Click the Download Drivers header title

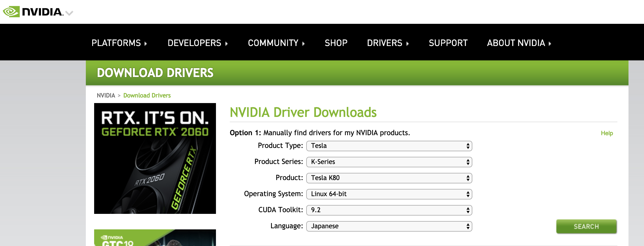pyautogui.click(x=155, y=73)
